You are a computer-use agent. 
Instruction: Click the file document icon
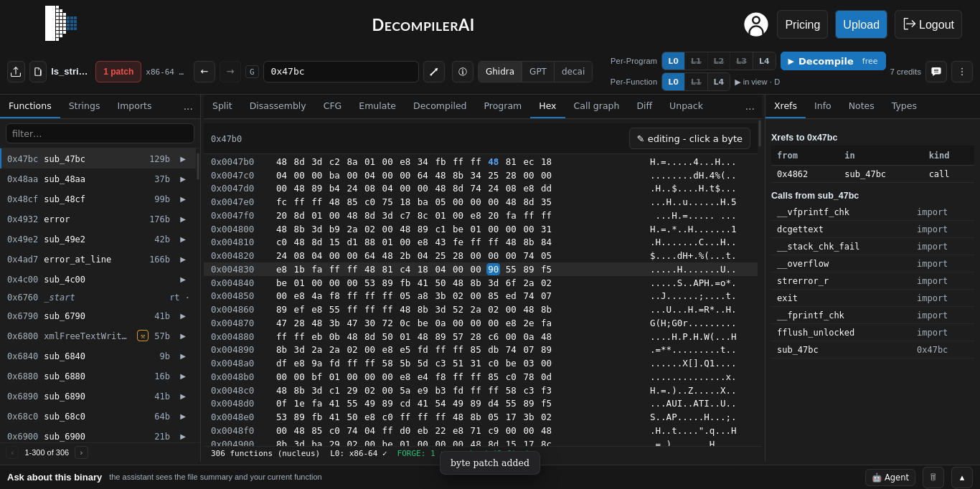pos(38,72)
